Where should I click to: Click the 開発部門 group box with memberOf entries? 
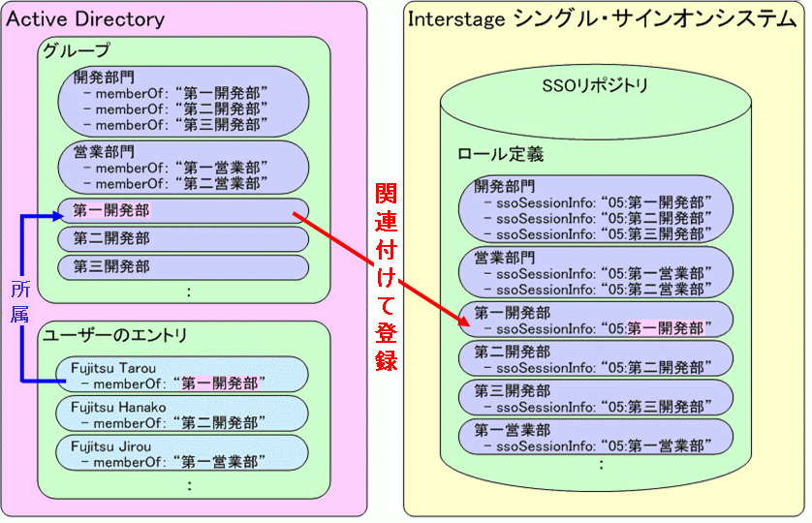182,101
